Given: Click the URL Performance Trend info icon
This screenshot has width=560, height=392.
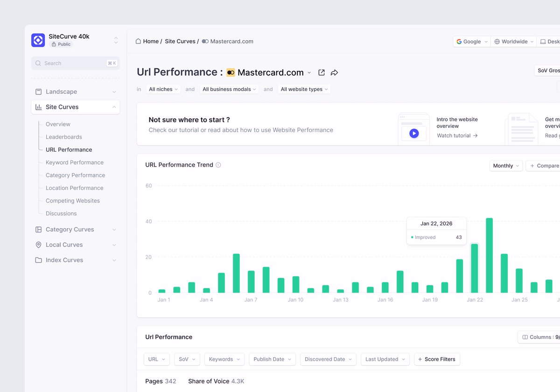Looking at the screenshot, I should click(218, 165).
